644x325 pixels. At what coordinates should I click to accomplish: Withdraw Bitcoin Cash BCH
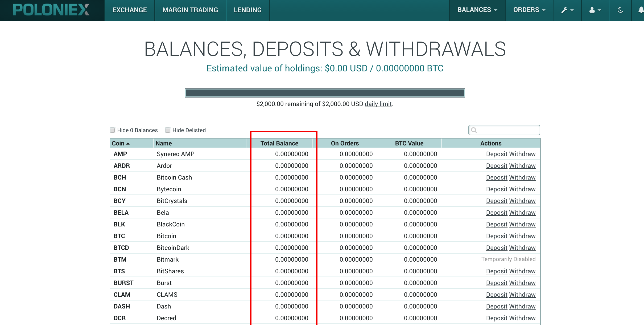click(x=522, y=177)
